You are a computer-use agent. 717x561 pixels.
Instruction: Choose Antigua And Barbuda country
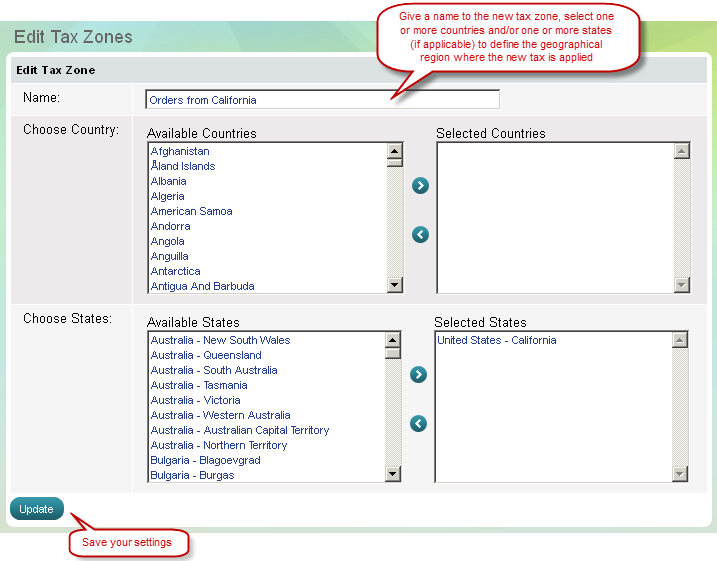coord(202,286)
